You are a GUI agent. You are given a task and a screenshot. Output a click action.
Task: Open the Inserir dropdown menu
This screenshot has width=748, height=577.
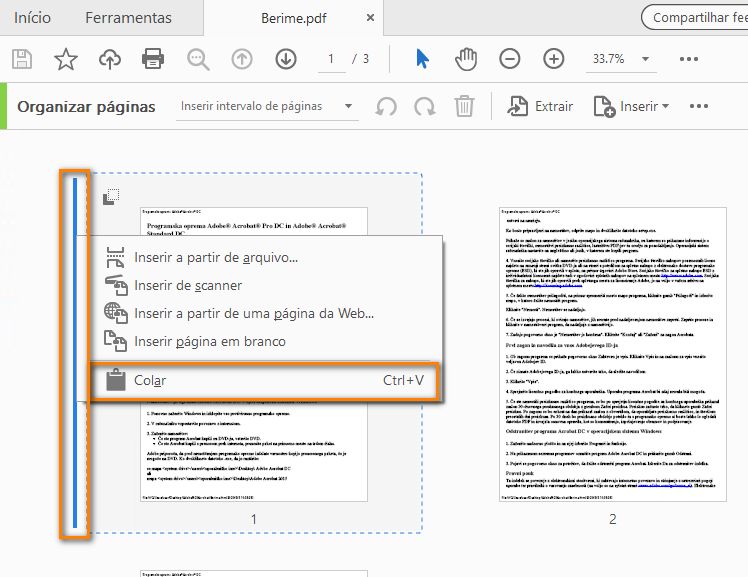[631, 106]
